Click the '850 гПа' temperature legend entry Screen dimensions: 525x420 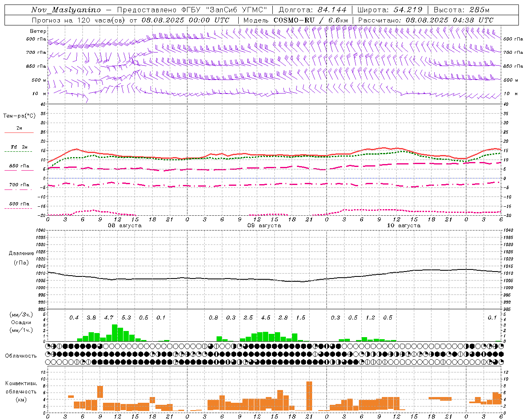[x=19, y=166]
